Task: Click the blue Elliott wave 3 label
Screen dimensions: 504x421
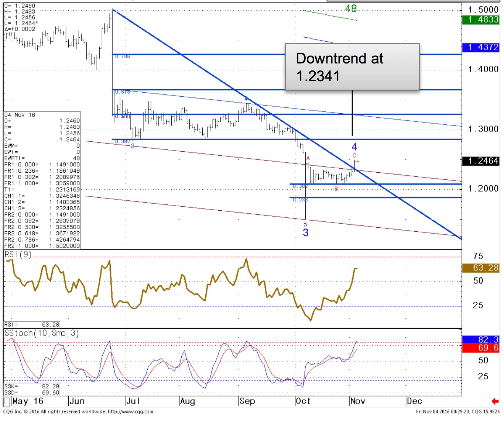Action: (x=305, y=233)
